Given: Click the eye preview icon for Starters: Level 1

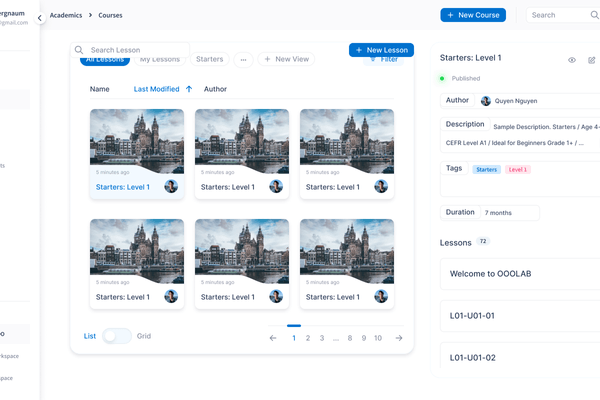Looking at the screenshot, I should tap(572, 60).
